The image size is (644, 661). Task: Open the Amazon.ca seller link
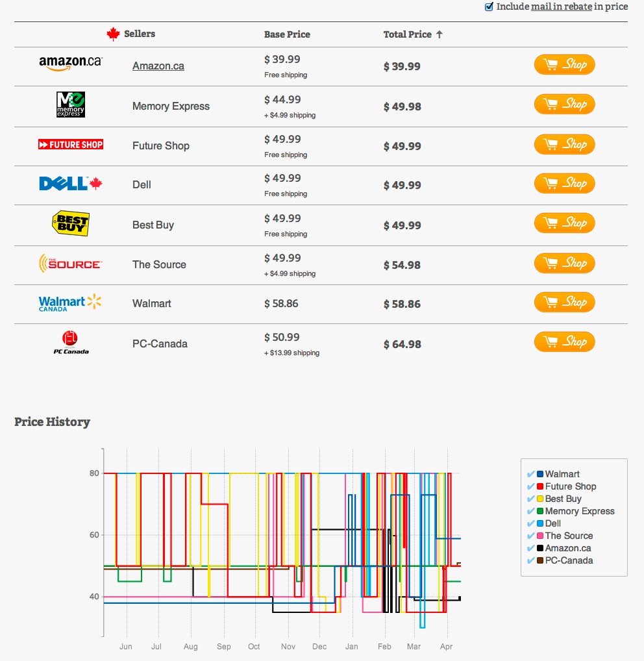[158, 66]
